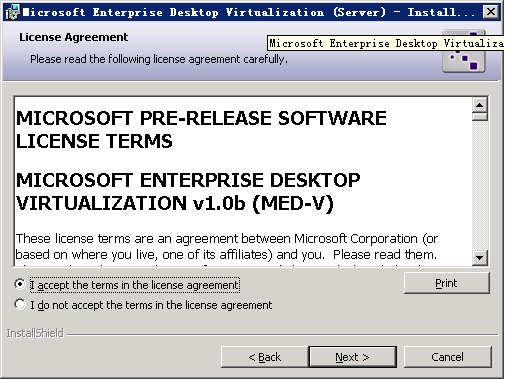
Task: Click the empty scrollbar track below thumb
Action: coord(480,185)
